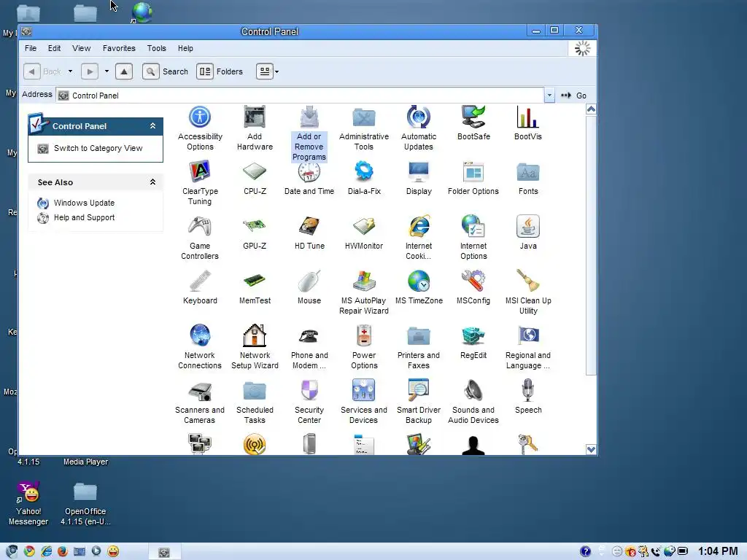Open Mouse settings
The image size is (747, 560).
click(309, 287)
